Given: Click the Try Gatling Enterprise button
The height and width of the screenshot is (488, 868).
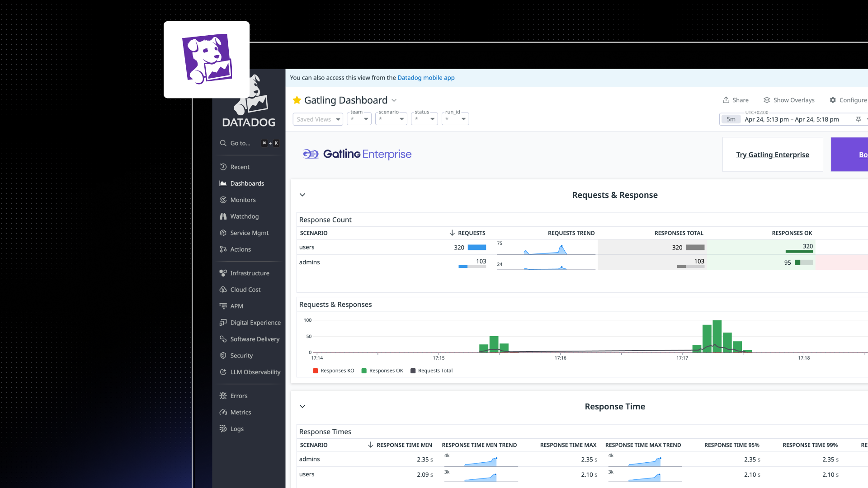Looking at the screenshot, I should 772,155.
